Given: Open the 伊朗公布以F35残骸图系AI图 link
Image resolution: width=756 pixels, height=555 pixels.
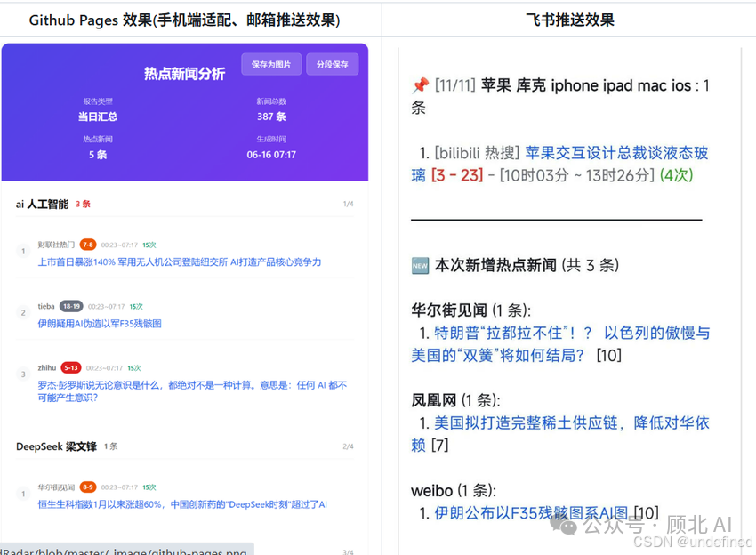Looking at the screenshot, I should (x=531, y=513).
